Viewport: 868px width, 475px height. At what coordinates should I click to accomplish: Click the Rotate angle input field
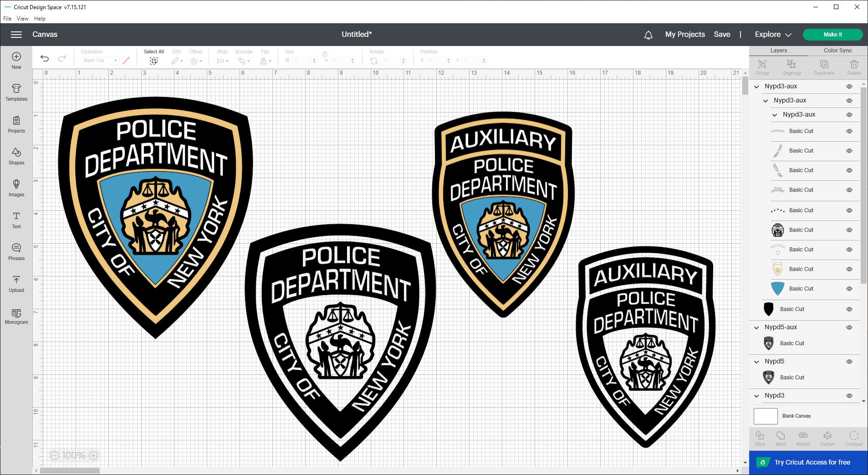393,61
